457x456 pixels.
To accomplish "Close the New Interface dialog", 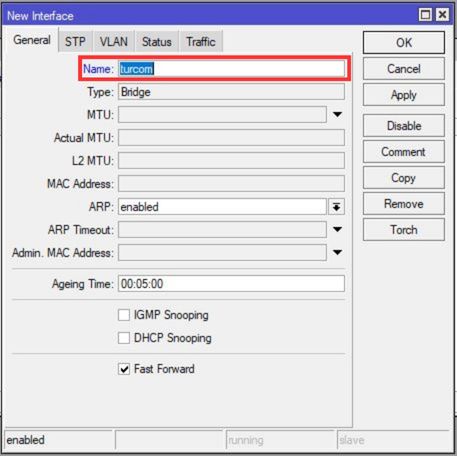I will [x=442, y=15].
